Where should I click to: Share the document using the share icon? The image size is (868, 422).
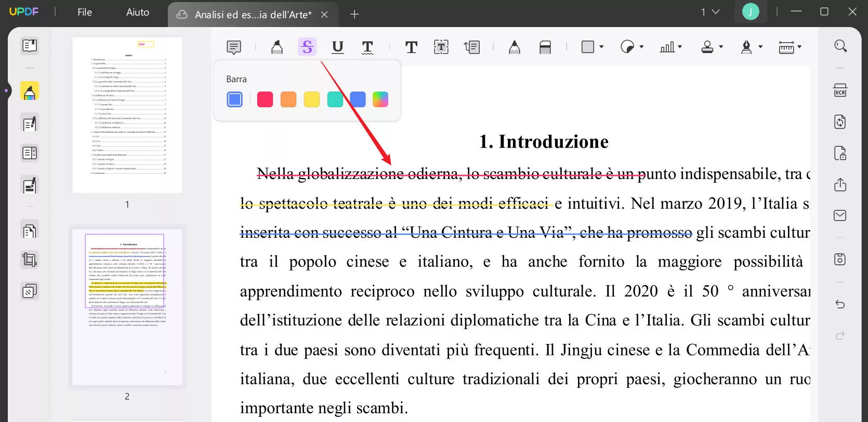[x=840, y=185]
